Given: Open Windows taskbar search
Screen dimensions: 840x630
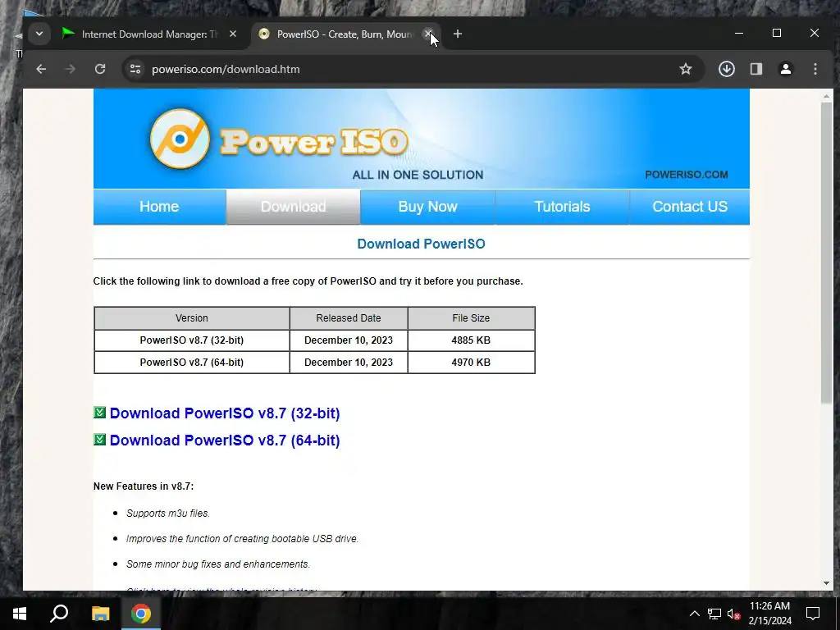Looking at the screenshot, I should [x=59, y=614].
